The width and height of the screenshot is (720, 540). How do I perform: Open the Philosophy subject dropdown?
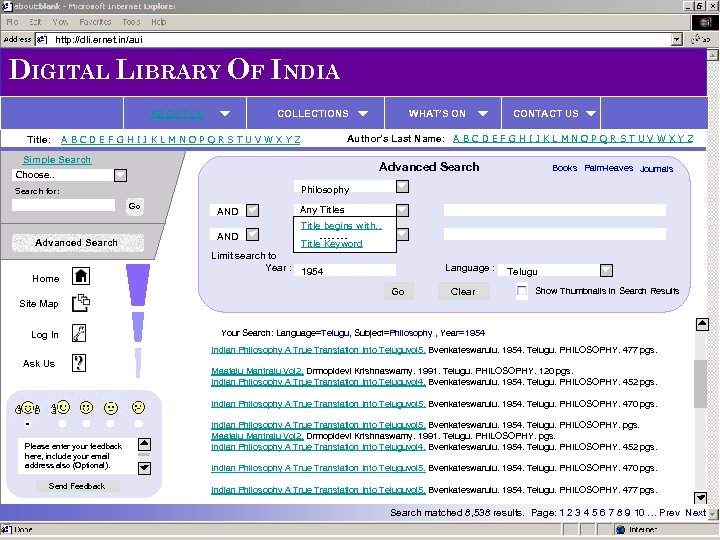tap(402, 186)
